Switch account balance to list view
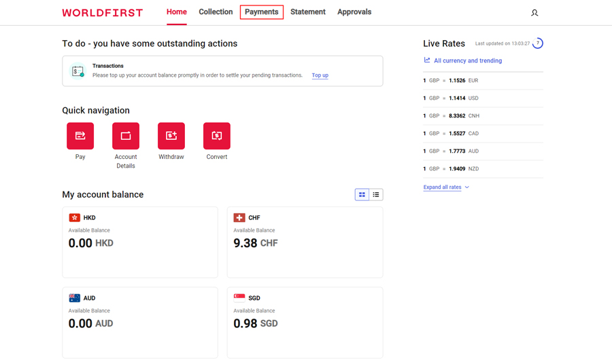 click(376, 195)
